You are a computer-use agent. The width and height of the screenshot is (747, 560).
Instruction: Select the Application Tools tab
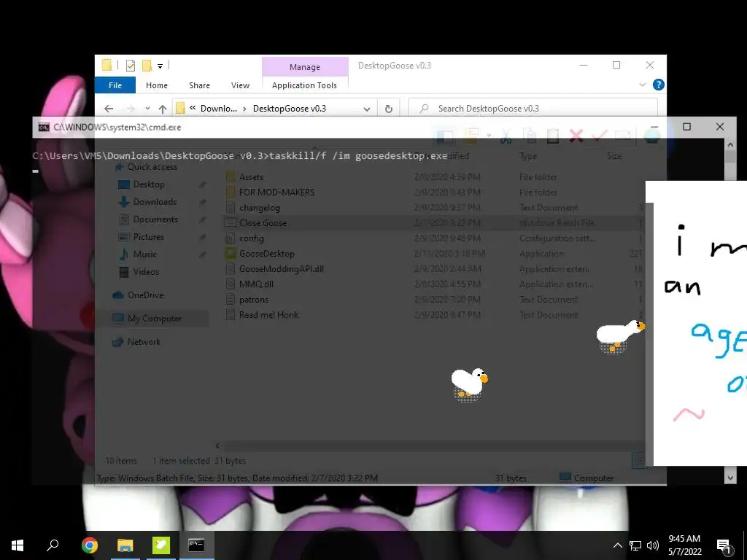[x=304, y=85]
